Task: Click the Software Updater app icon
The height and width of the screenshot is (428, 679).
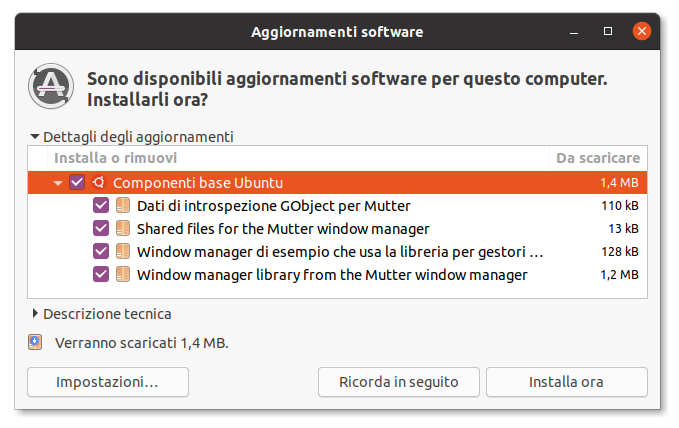Action: click(48, 88)
